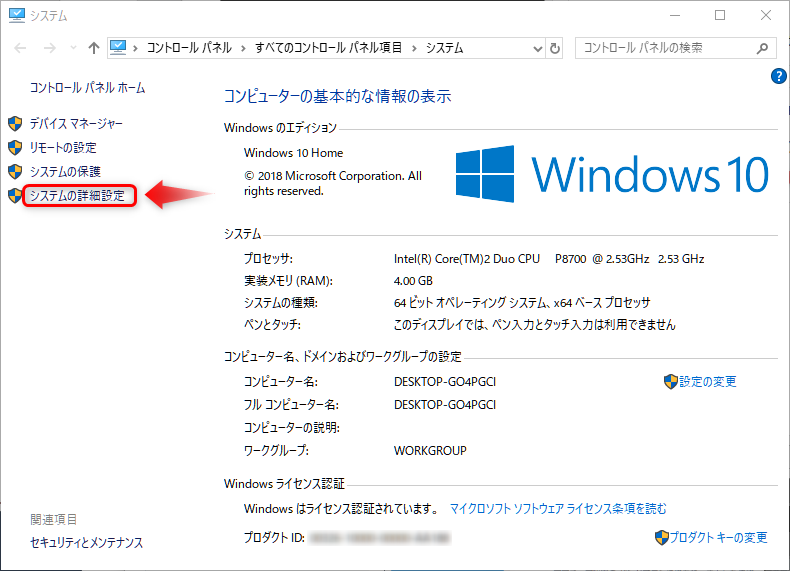Click the Windows 10 logo image

click(612, 174)
